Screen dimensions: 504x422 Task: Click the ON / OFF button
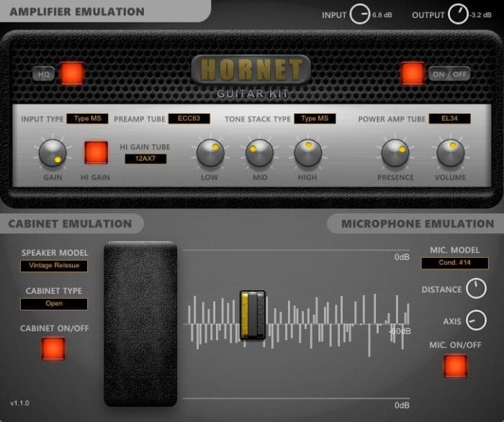pyautogui.click(x=449, y=74)
